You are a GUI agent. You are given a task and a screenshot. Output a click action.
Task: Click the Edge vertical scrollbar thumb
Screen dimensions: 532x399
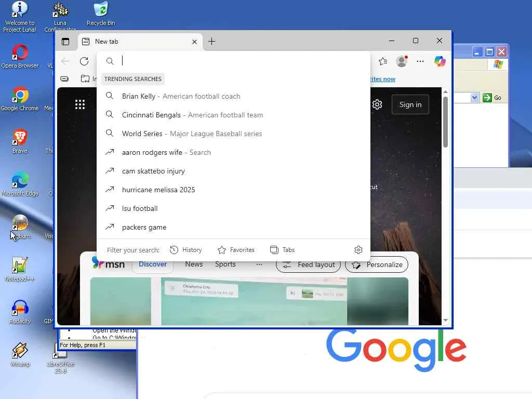pyautogui.click(x=445, y=122)
